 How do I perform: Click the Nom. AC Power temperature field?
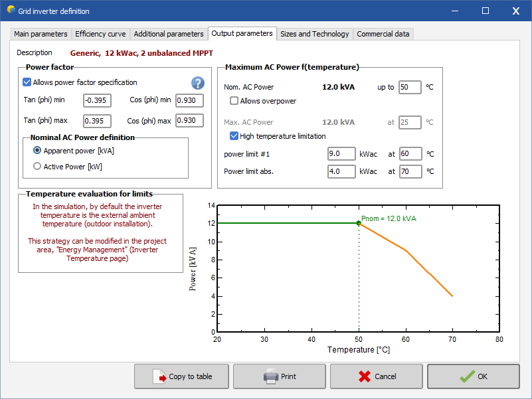[410, 87]
